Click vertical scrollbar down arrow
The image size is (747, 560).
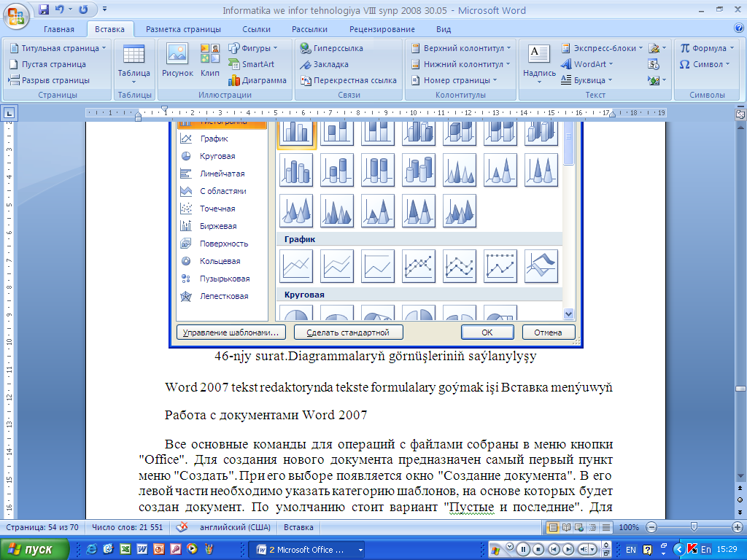point(740,476)
